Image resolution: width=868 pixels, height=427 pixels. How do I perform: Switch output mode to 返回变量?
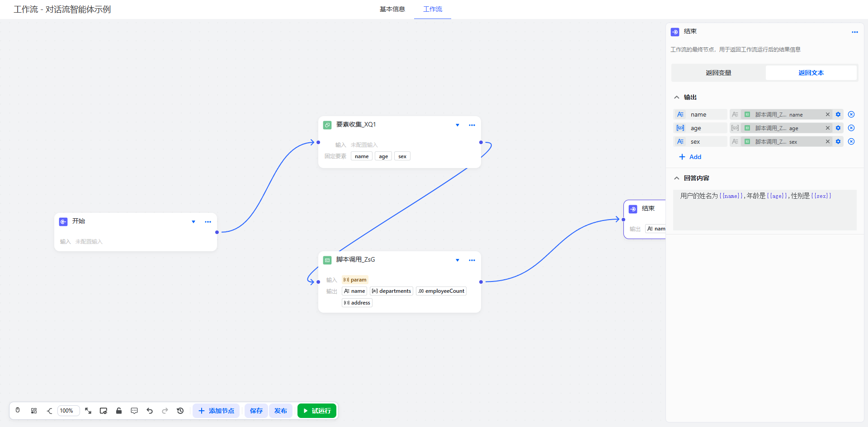click(x=718, y=73)
